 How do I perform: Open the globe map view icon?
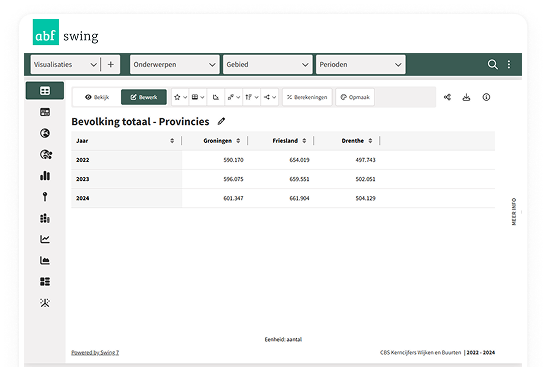(x=45, y=133)
